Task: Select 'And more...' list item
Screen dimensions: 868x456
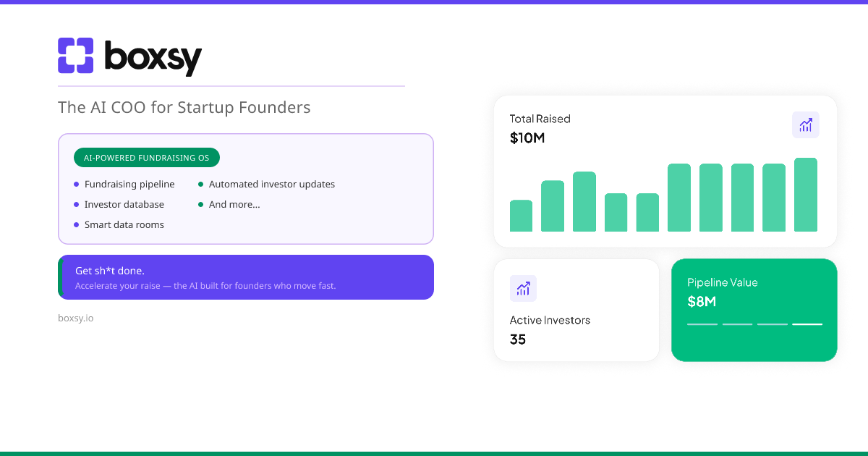Action: point(229,205)
